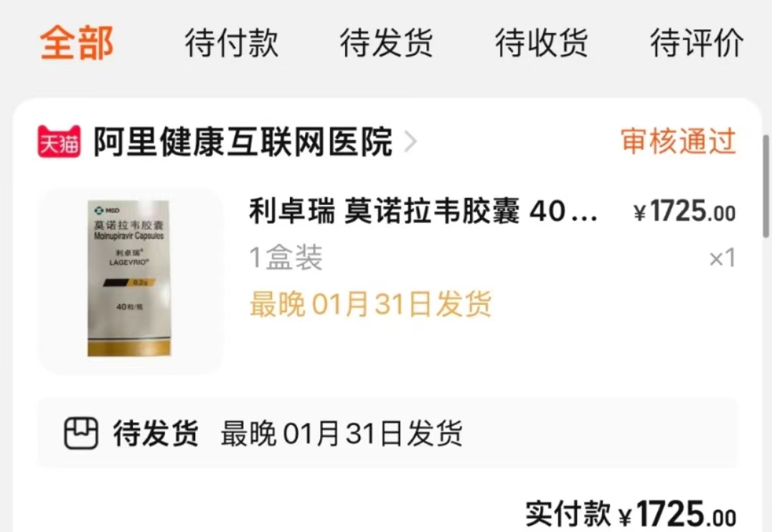Switch to the 待付款 tab

point(232,43)
